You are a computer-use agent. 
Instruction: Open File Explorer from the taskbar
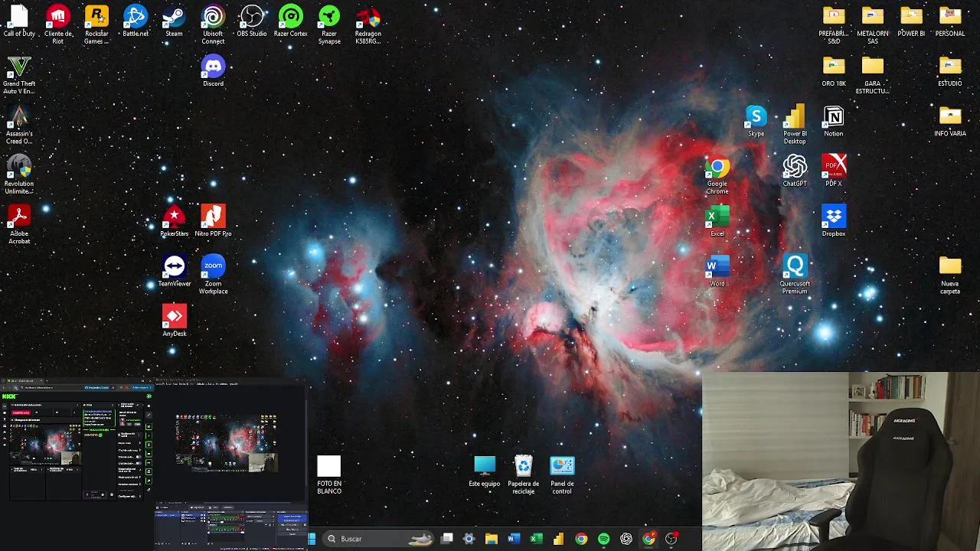pos(492,539)
